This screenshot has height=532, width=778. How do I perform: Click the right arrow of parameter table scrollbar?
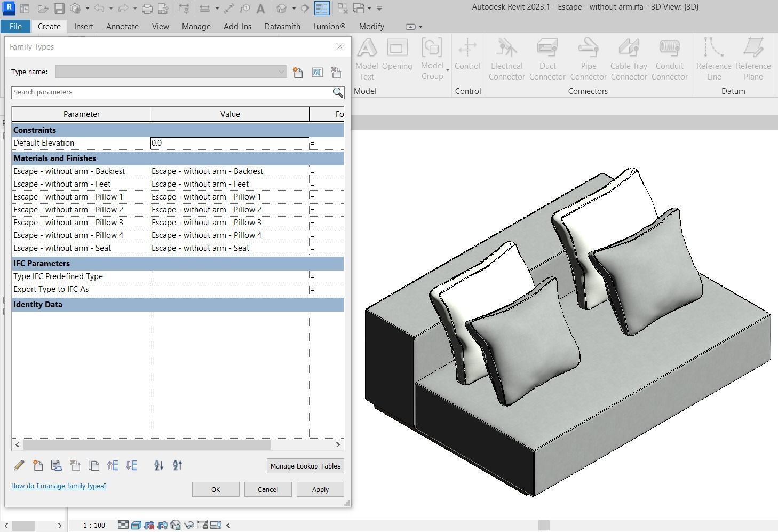click(x=338, y=444)
